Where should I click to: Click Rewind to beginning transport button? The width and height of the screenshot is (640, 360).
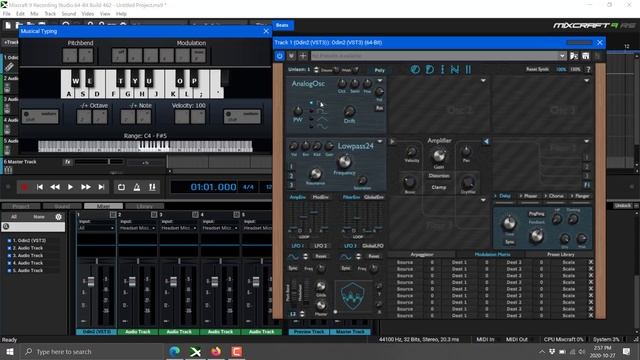[x=40, y=187]
